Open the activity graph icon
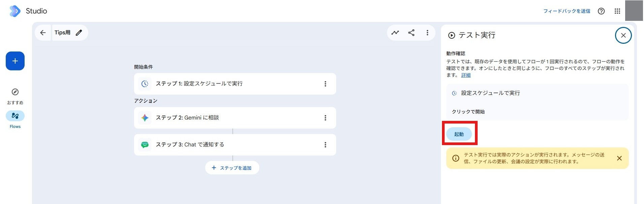This screenshot has width=644, height=204. coord(395,33)
